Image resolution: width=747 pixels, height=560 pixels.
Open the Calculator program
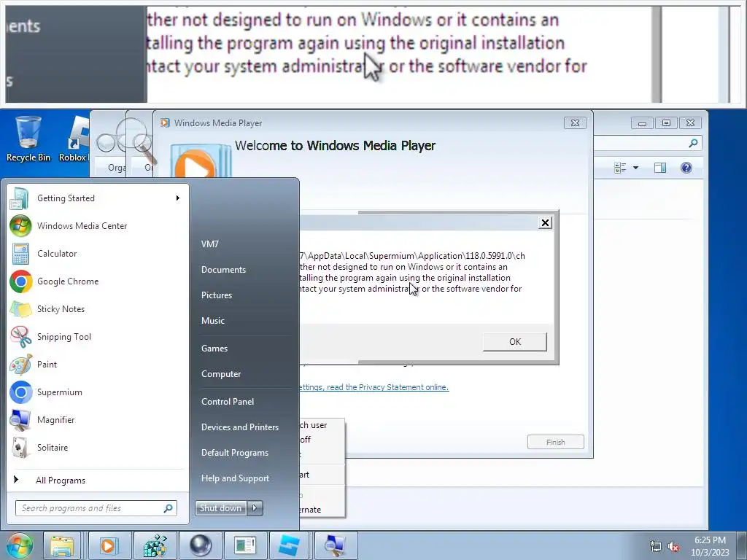click(98, 253)
